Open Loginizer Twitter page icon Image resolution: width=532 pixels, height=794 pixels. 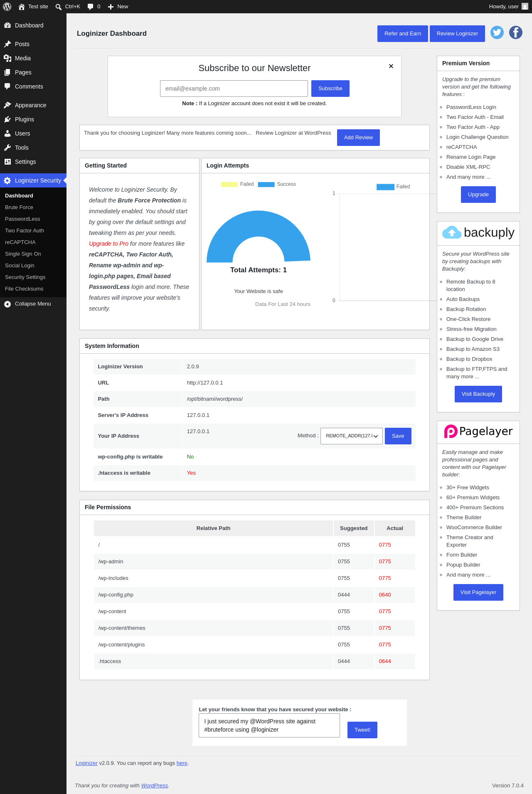pos(497,32)
